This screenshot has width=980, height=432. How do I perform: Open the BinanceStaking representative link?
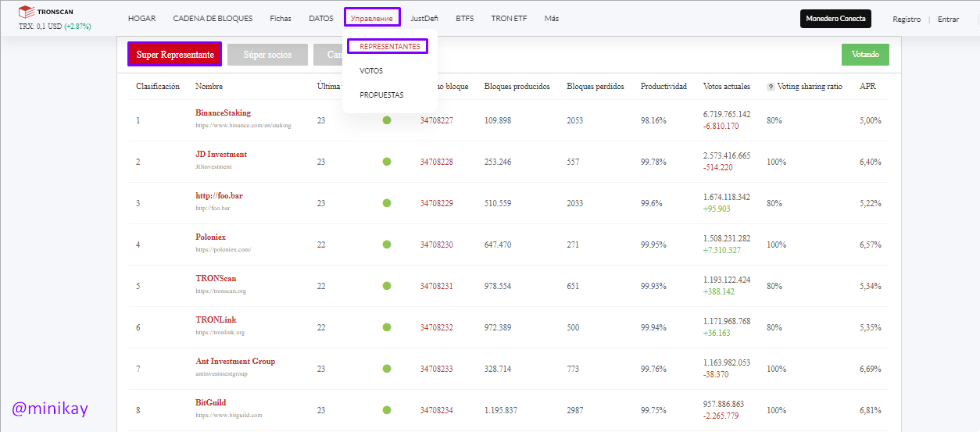tap(223, 113)
